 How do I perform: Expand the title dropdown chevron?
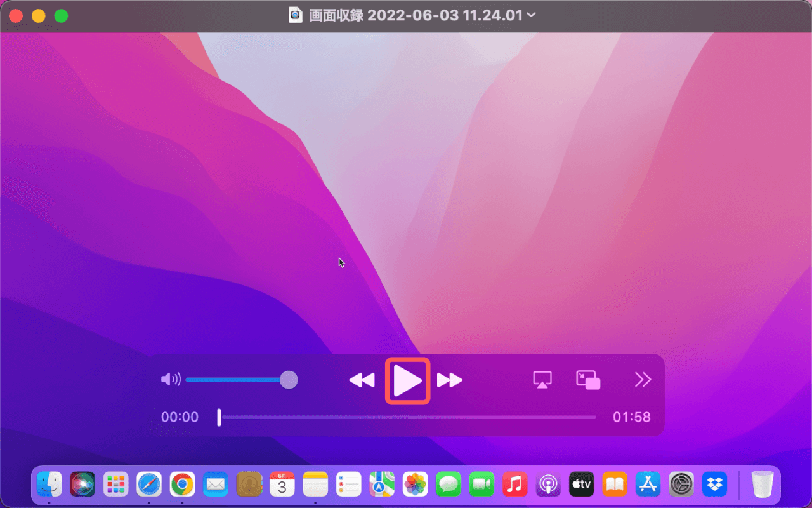point(531,15)
